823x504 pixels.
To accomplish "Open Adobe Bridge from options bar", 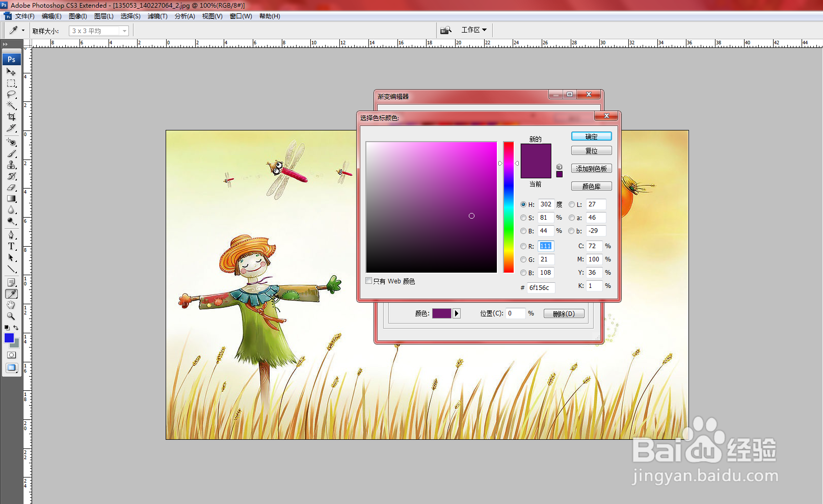I will tap(446, 30).
